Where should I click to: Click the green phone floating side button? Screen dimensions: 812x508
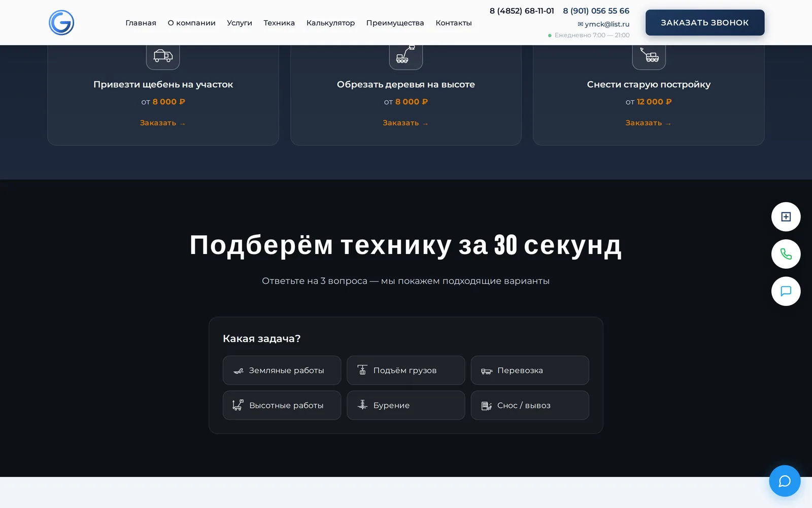[x=786, y=254]
